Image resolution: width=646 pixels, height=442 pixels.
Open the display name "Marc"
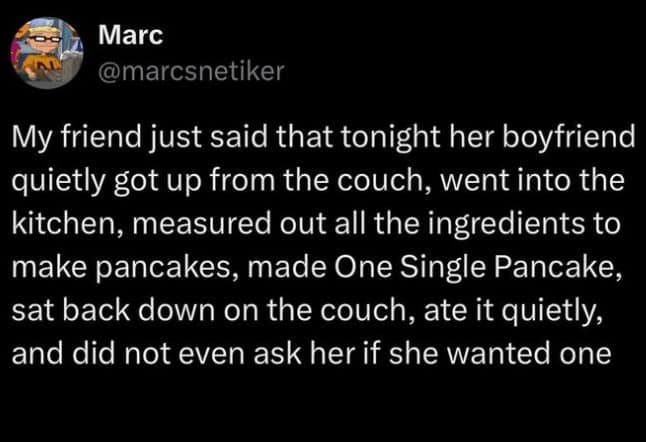tap(125, 37)
